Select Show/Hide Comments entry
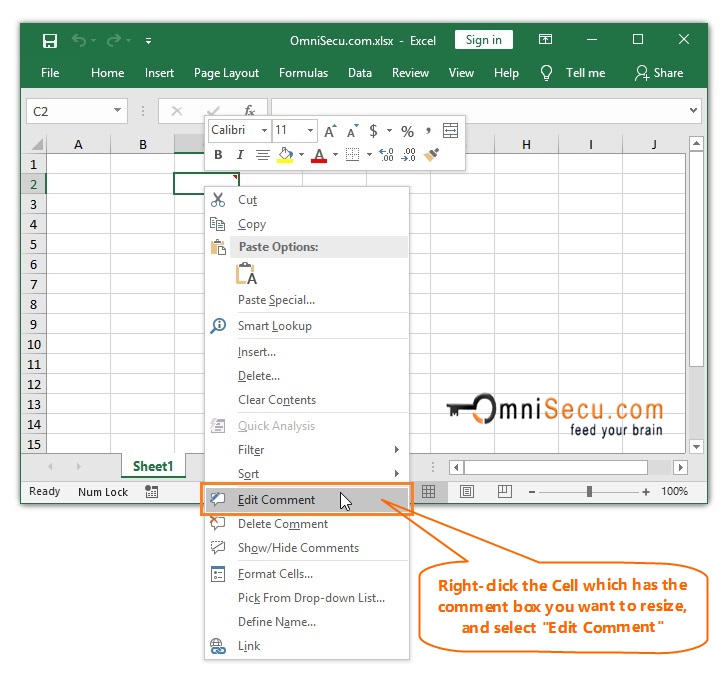The height and width of the screenshot is (683, 726). [307, 548]
